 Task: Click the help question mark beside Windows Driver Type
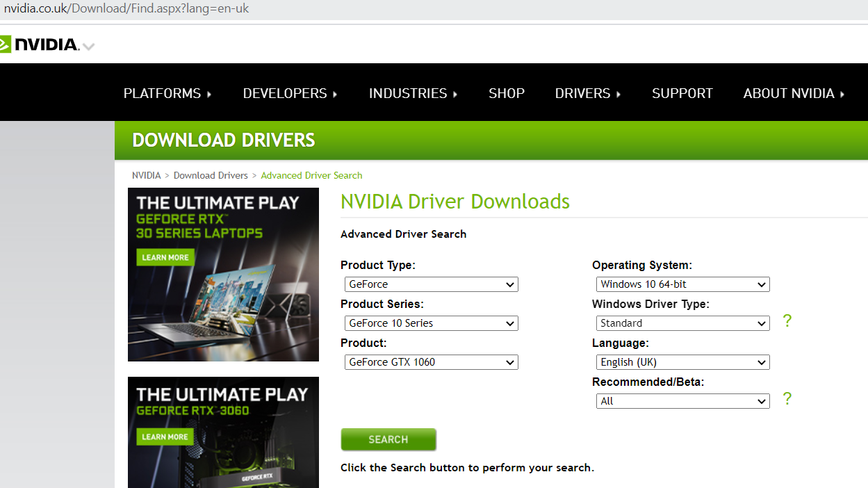click(x=787, y=321)
